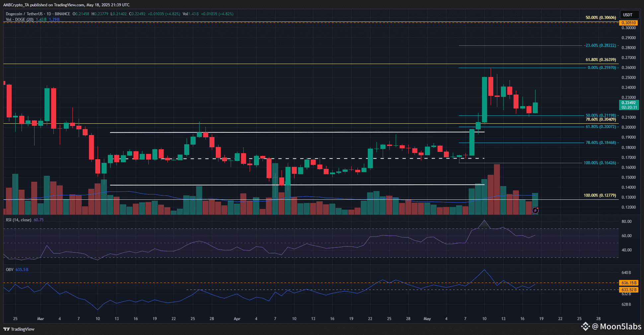Click the AMBCrypto_TA published header text

(66, 5)
